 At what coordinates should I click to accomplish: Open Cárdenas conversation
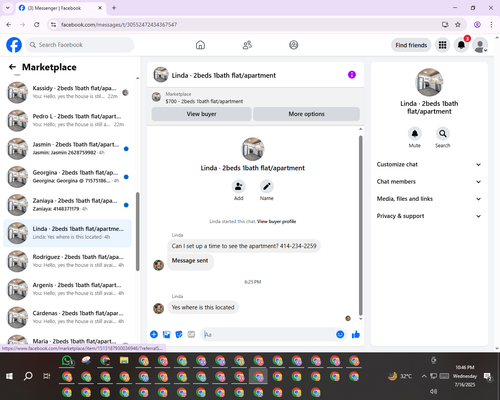tap(68, 317)
